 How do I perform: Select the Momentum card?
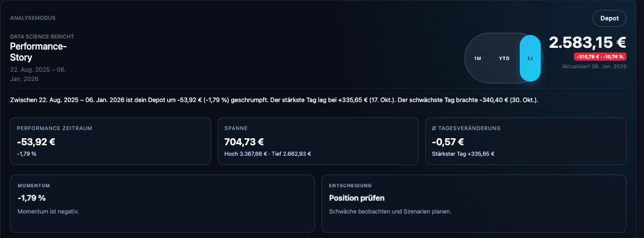(162, 203)
